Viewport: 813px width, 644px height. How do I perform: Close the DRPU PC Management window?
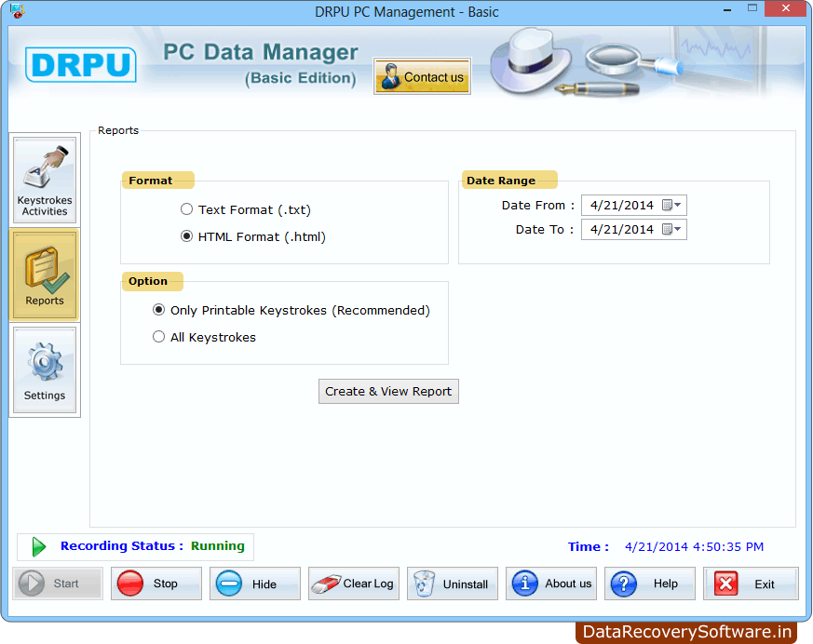tap(785, 8)
